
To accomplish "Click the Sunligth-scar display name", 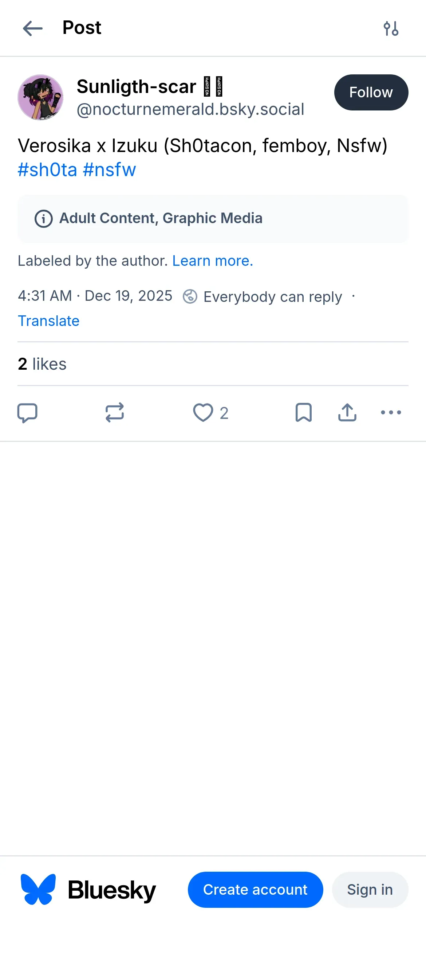I will click(x=137, y=87).
